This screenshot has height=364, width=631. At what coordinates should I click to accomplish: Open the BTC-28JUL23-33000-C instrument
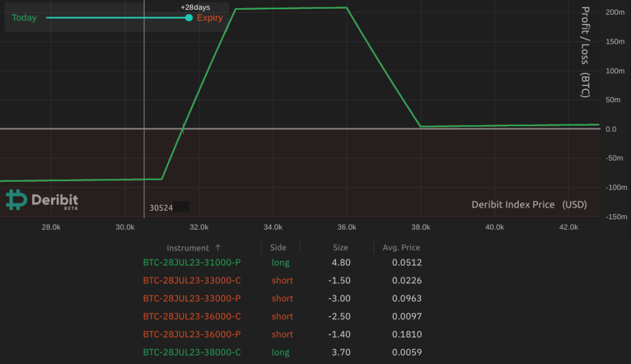(192, 280)
